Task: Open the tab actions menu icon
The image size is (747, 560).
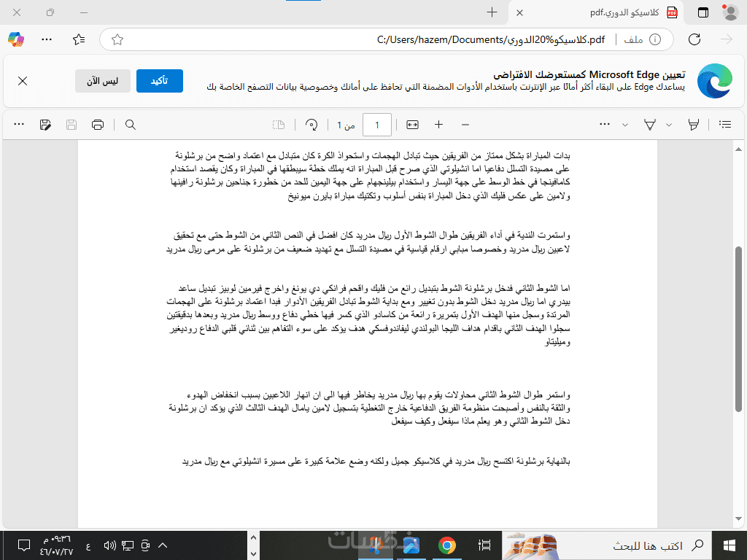Action: (703, 12)
